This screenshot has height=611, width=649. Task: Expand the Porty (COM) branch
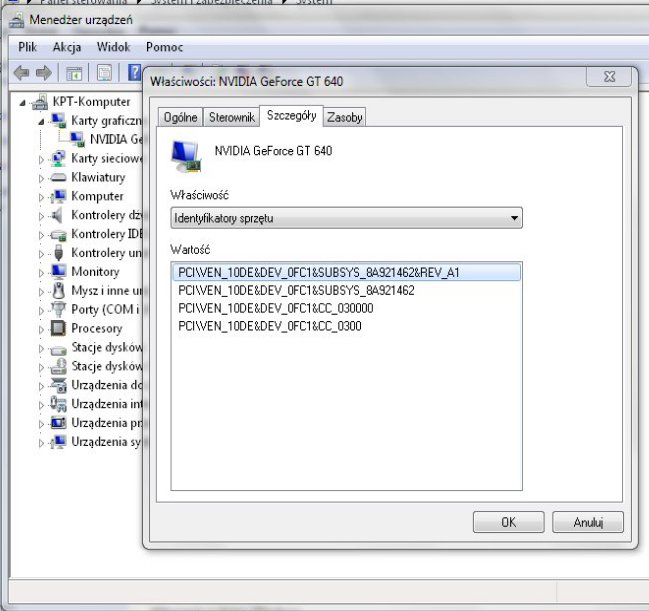point(41,310)
